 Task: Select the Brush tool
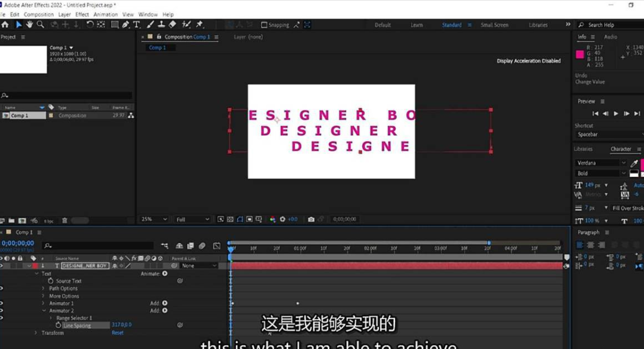tap(150, 25)
